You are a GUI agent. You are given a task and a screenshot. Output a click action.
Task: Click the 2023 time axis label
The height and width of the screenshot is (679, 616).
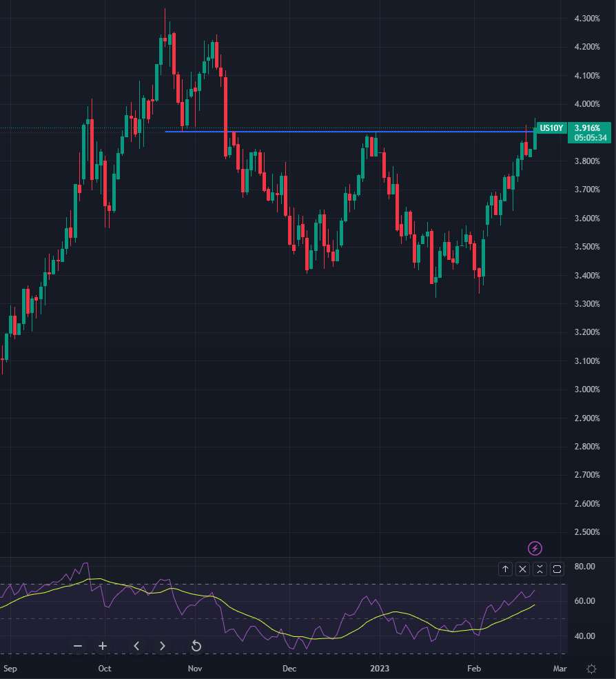(x=380, y=669)
